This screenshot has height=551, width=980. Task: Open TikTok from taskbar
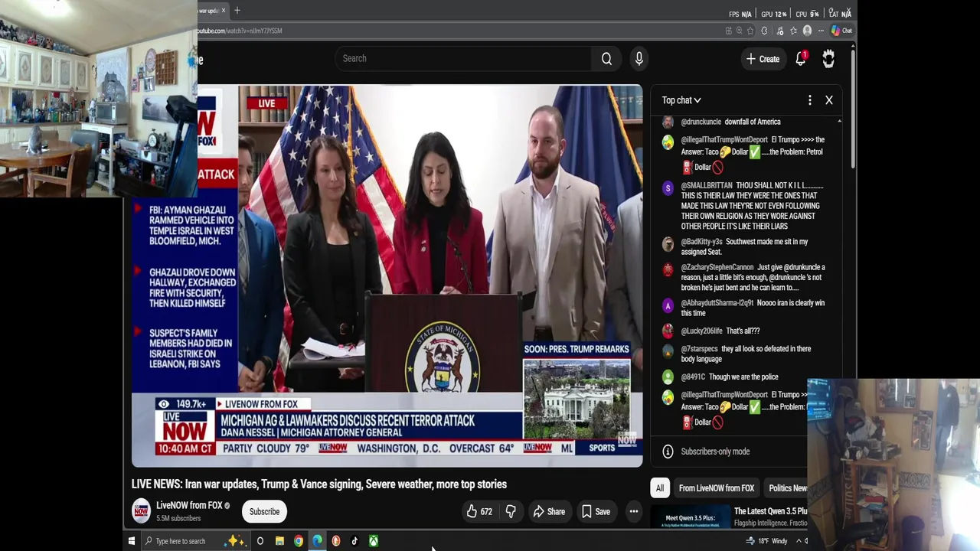354,541
